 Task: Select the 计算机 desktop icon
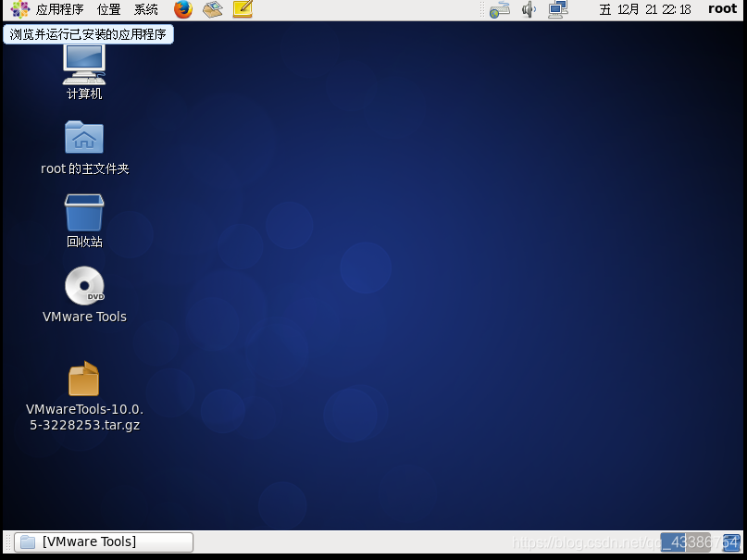click(84, 65)
